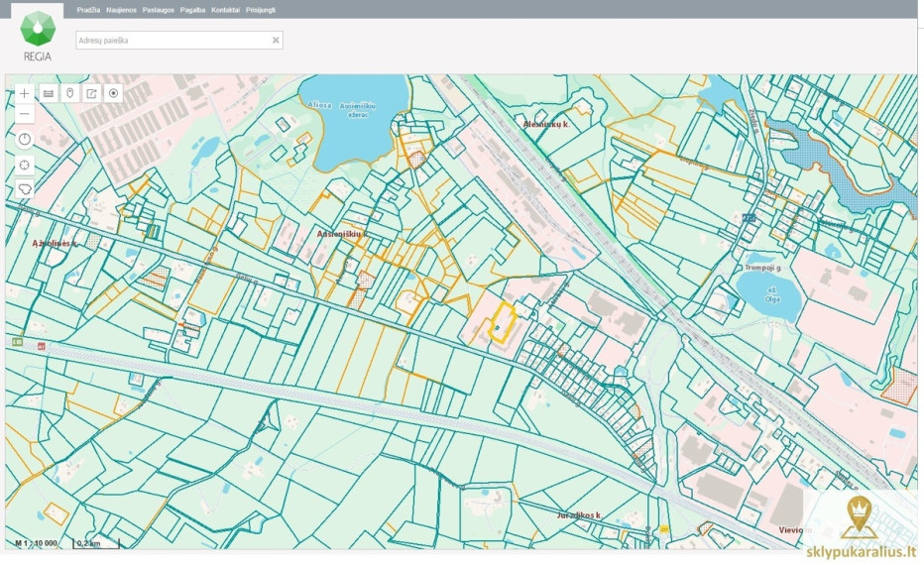Open the Pradžia menu item
Viewport: 924px width, 565px height.
tap(88, 10)
